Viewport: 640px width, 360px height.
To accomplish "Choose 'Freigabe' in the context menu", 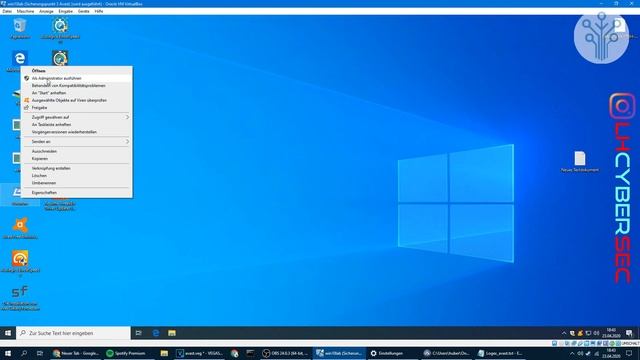I will [77, 107].
